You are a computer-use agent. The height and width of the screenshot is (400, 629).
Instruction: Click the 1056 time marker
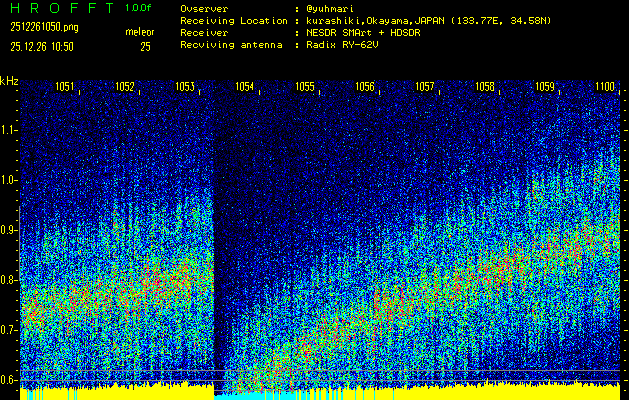(x=365, y=87)
